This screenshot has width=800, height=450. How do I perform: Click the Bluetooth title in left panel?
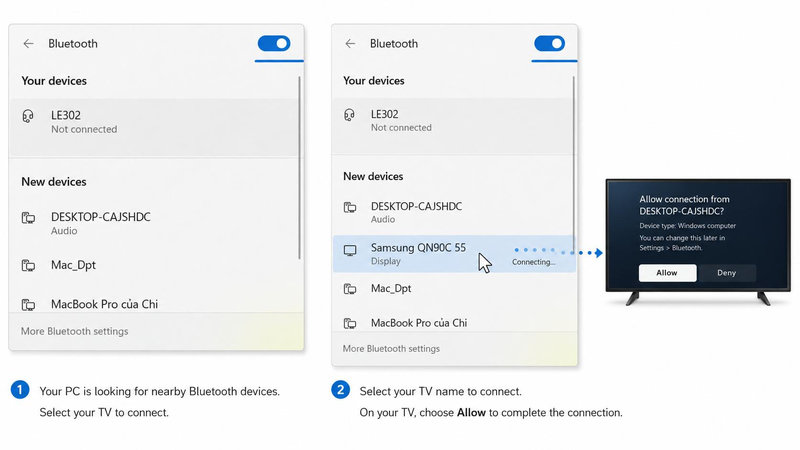[x=73, y=44]
